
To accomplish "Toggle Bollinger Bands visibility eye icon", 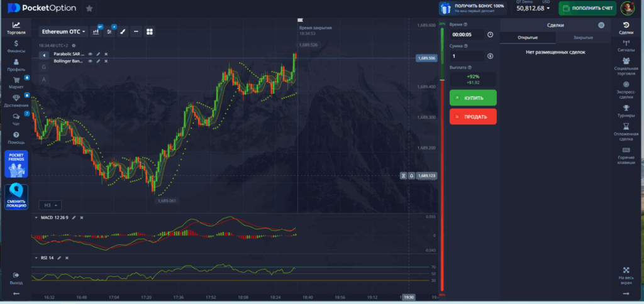I will coord(90,62).
